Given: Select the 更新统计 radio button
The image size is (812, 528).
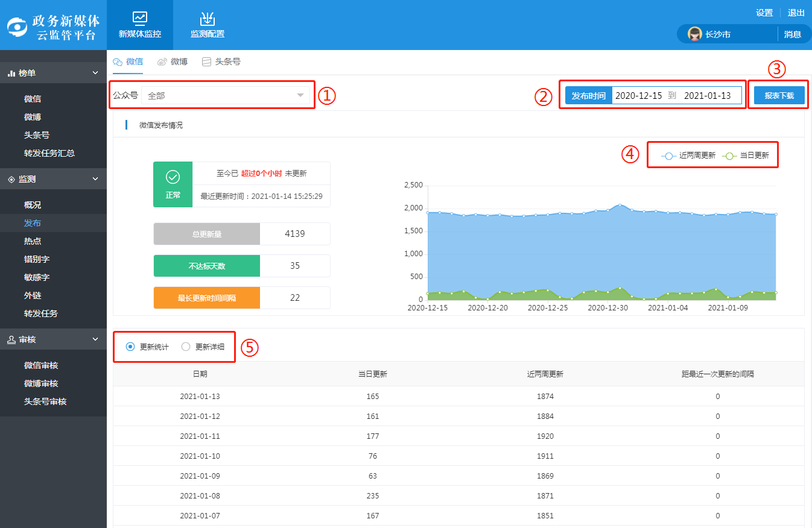Looking at the screenshot, I should click(130, 347).
